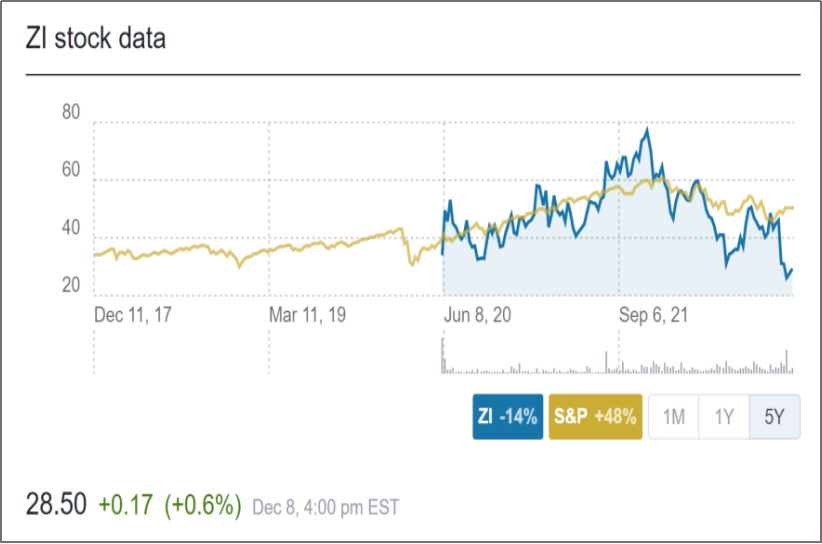Click the sharp dip in the yellow S&P line
822x544 pixels.
pyautogui.click(x=411, y=264)
